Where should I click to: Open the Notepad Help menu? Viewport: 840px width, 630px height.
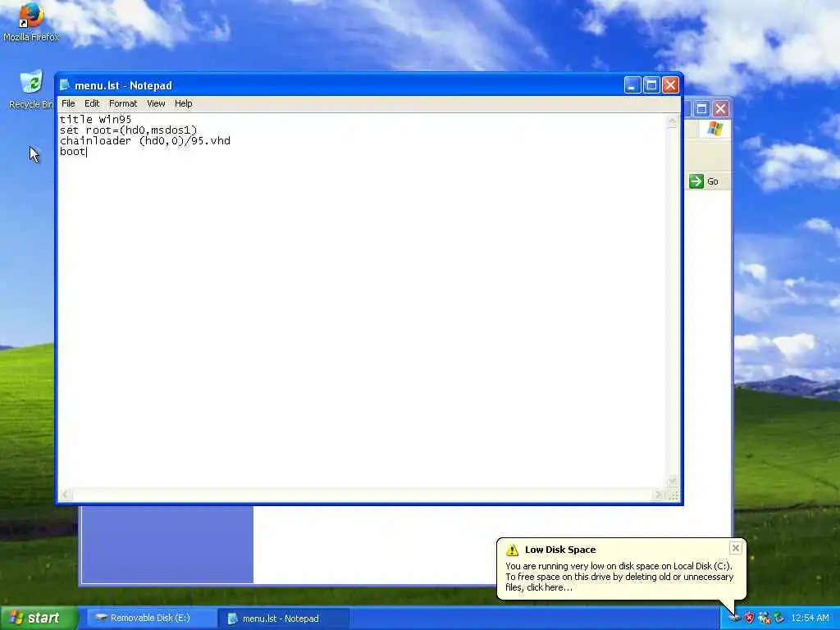pyautogui.click(x=183, y=103)
